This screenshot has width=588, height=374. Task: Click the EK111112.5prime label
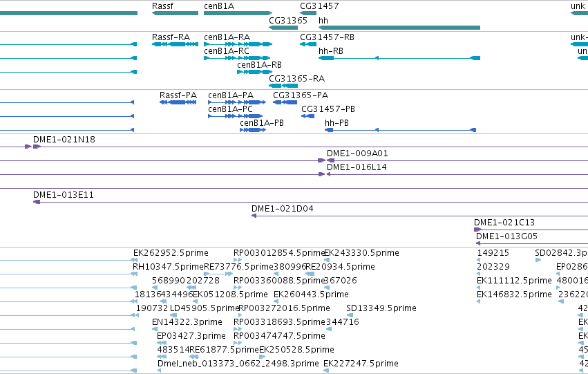514,281
